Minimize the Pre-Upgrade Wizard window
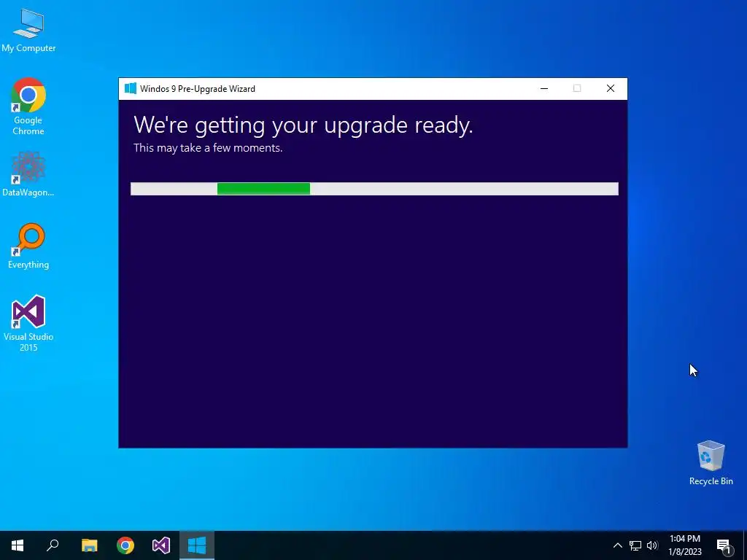Image resolution: width=747 pixels, height=560 pixels. (x=544, y=88)
